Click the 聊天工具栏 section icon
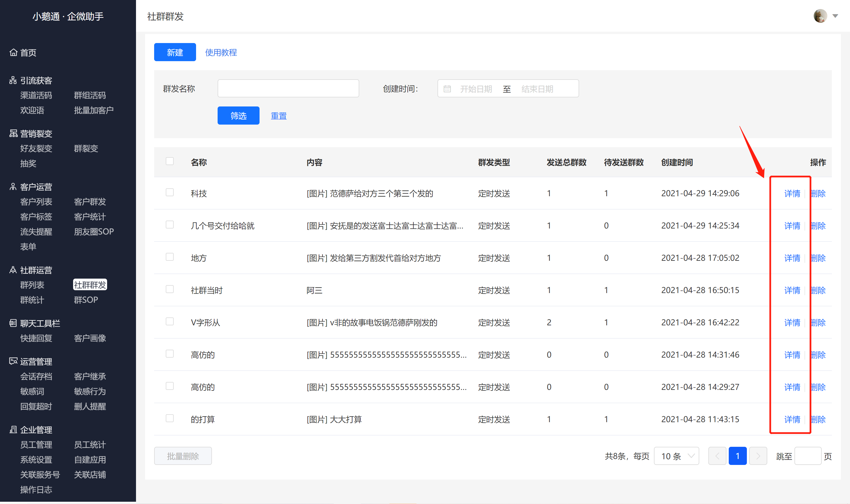The width and height of the screenshot is (850, 504). click(x=13, y=323)
